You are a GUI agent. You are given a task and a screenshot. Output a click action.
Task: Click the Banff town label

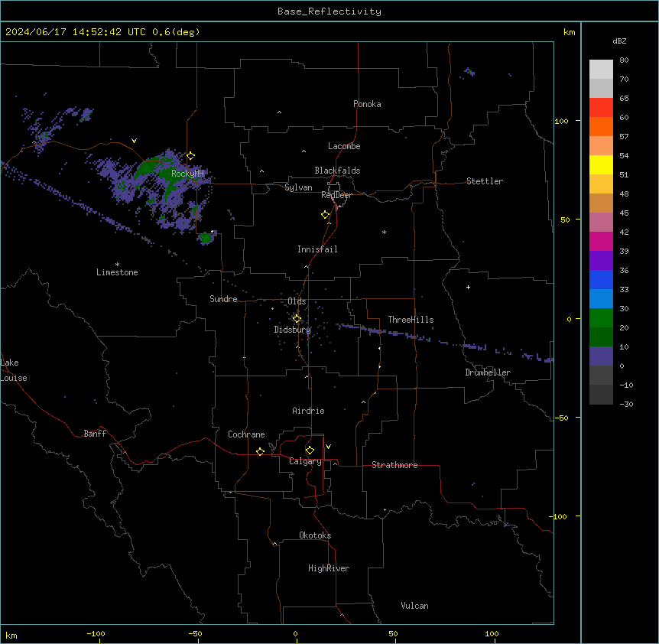[95, 434]
